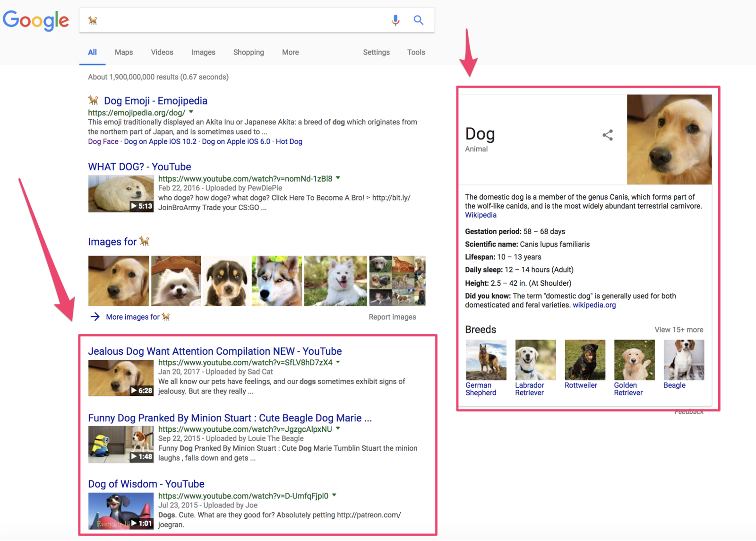
Task: Open search Settings
Action: (x=376, y=52)
